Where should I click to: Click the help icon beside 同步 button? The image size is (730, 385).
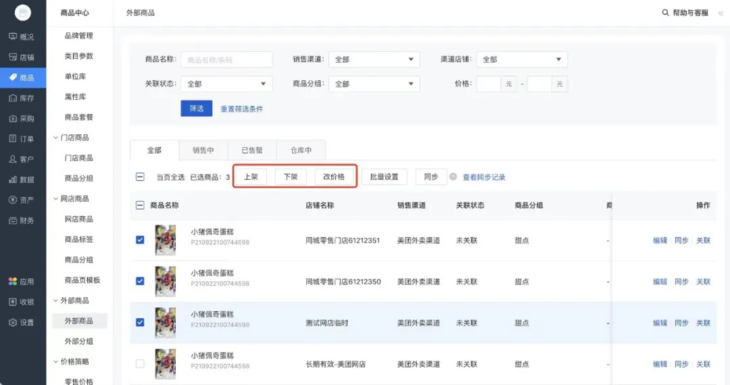[x=453, y=177]
